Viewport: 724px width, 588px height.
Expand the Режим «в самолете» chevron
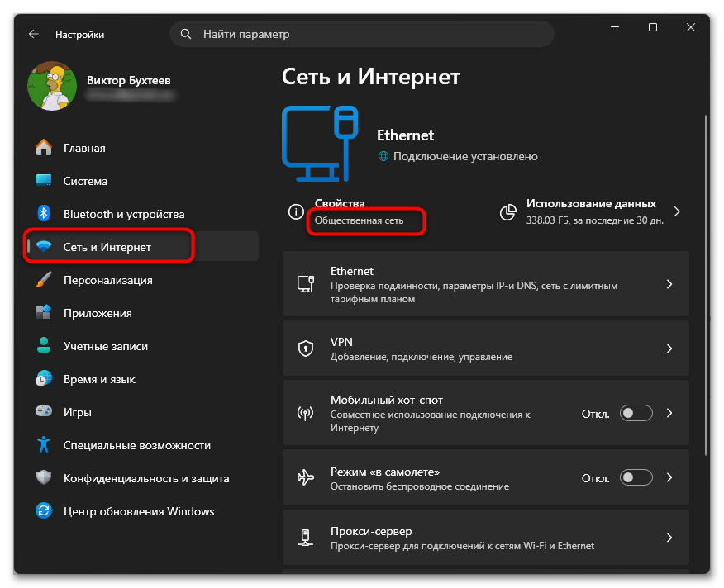click(669, 477)
